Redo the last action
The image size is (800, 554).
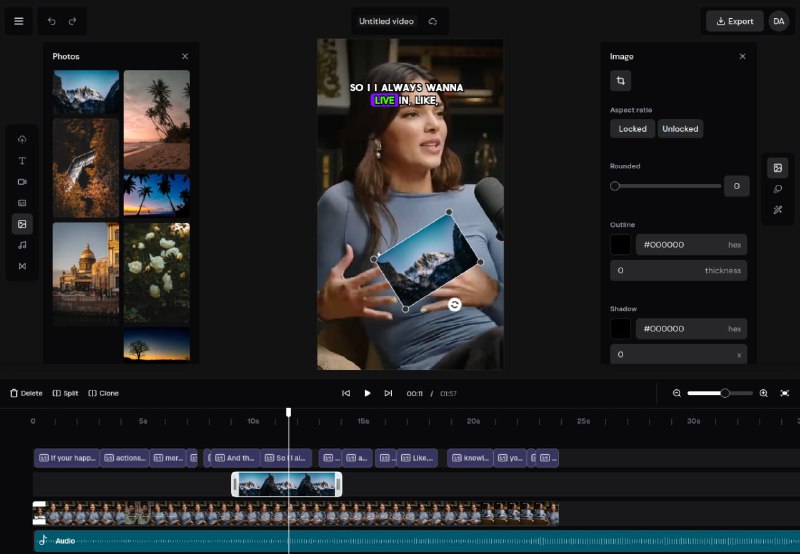tap(72, 21)
